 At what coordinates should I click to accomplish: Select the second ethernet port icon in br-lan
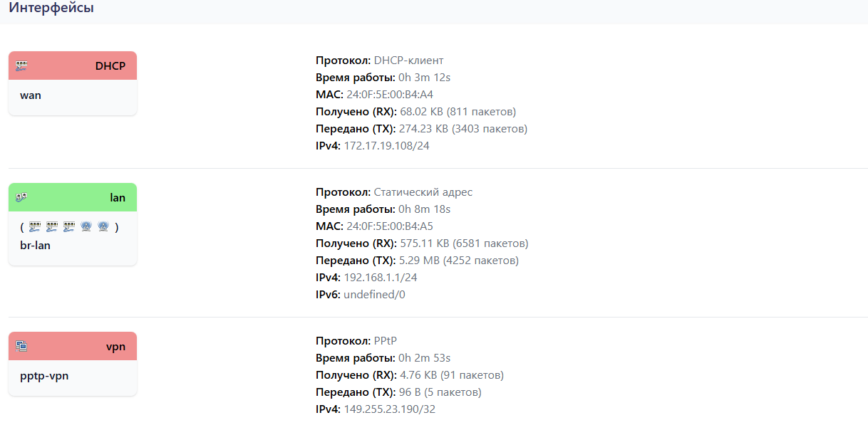coord(52,227)
